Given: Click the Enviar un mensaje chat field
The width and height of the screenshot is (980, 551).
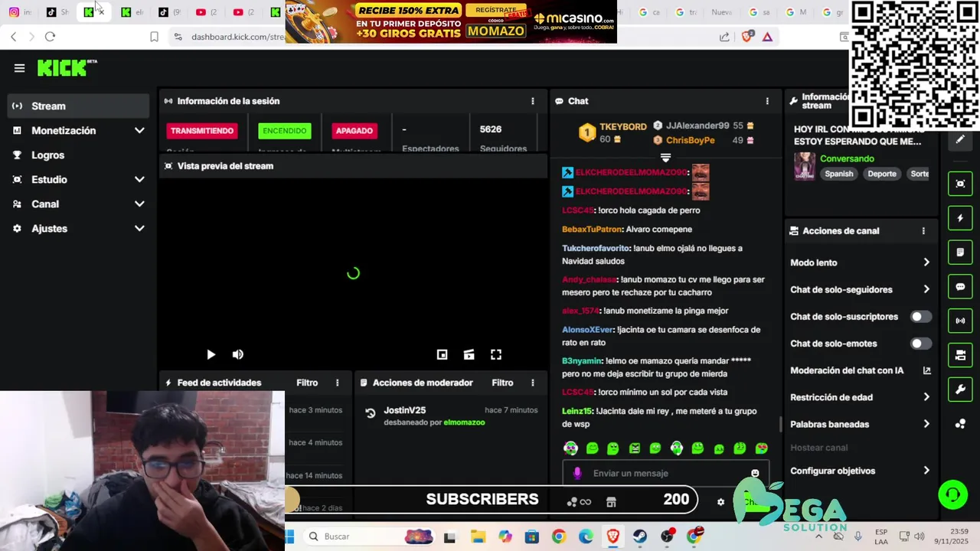Looking at the screenshot, I should (x=665, y=474).
